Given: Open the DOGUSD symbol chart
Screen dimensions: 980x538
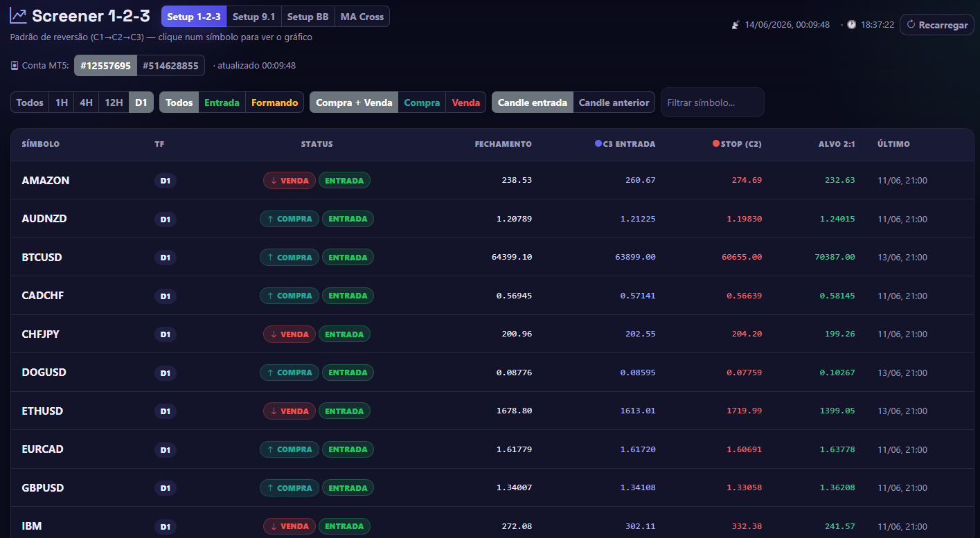Looking at the screenshot, I should [44, 373].
